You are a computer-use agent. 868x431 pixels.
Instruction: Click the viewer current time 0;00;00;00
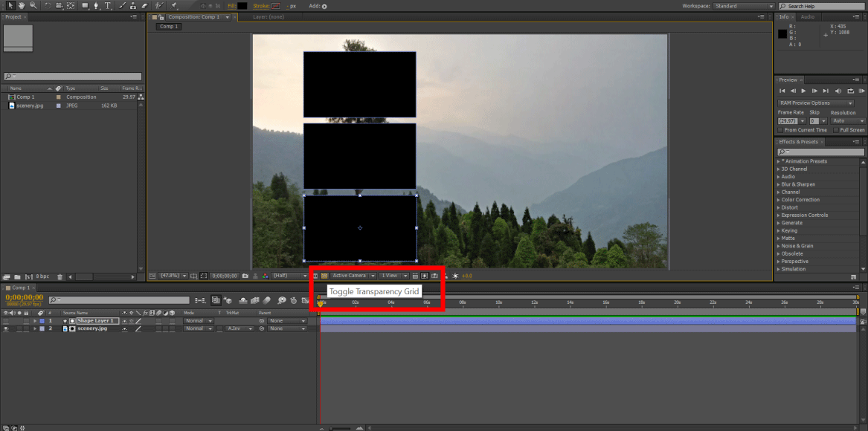click(224, 276)
